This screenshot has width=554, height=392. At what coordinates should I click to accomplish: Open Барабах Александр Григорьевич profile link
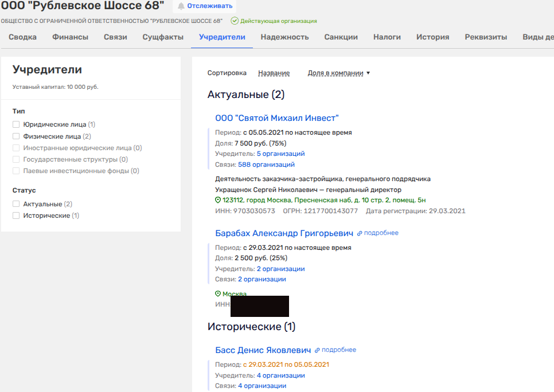coord(284,233)
